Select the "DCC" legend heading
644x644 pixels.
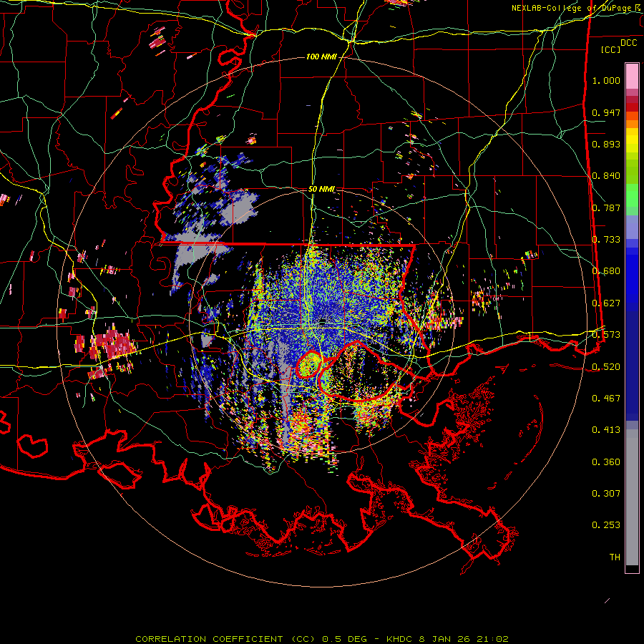(x=628, y=43)
